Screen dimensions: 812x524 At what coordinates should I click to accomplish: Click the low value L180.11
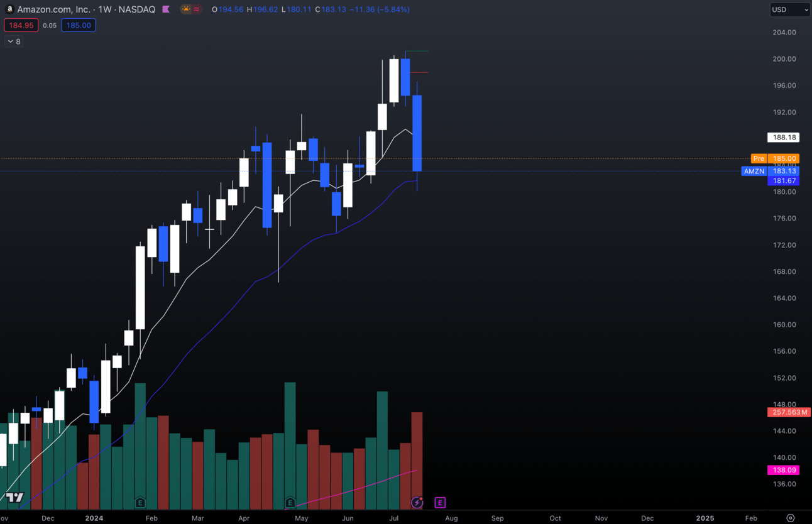tap(296, 9)
